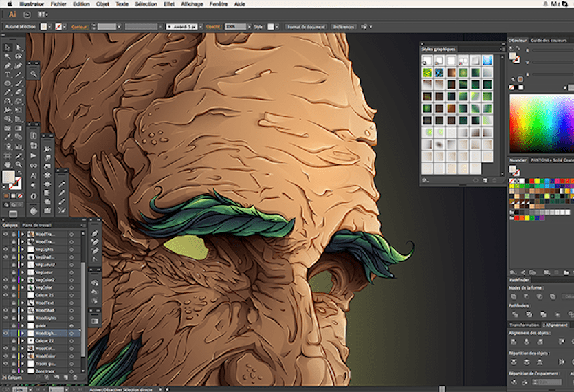This screenshot has width=574, height=392.
Task: Open the Fichier menu
Action: (x=58, y=4)
